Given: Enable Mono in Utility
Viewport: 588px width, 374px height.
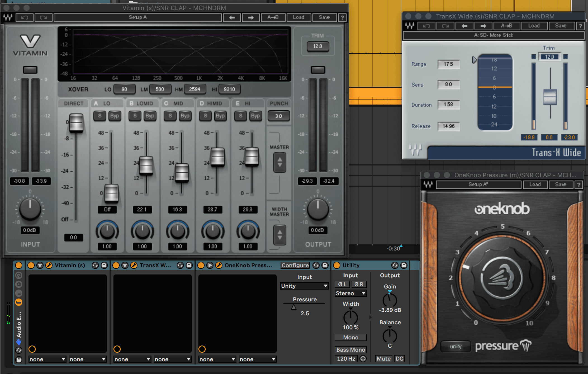Looking at the screenshot, I should click(x=351, y=337).
